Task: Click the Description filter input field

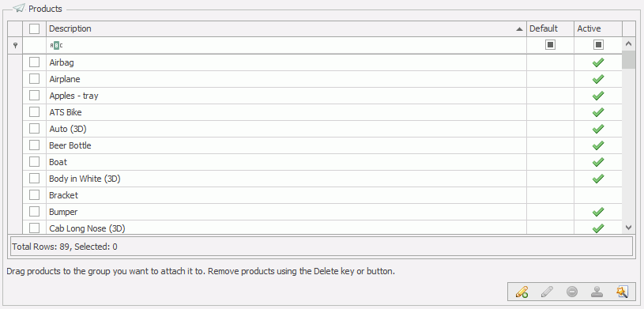Action: 286,45
